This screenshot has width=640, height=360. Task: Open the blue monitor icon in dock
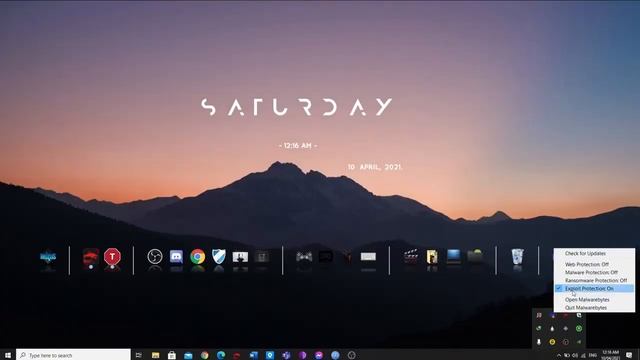(453, 257)
